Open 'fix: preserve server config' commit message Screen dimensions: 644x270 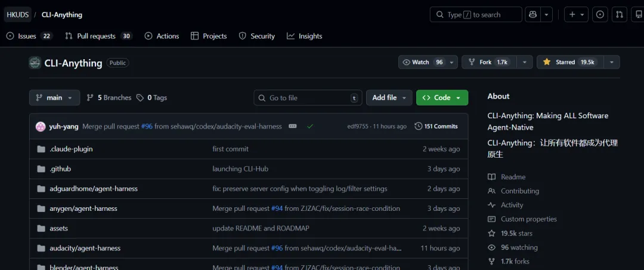pyautogui.click(x=300, y=189)
